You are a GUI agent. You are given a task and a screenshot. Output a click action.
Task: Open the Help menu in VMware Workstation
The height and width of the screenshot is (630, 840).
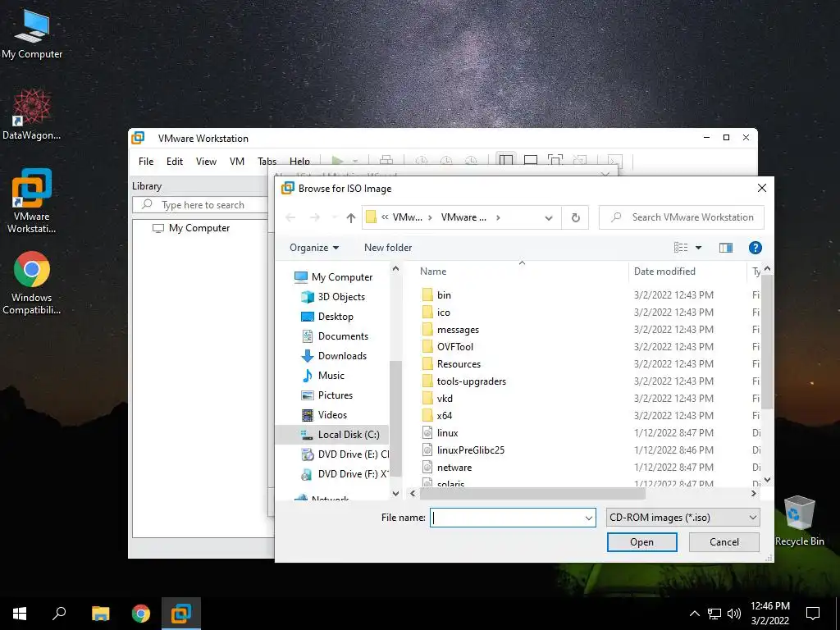[x=299, y=162]
